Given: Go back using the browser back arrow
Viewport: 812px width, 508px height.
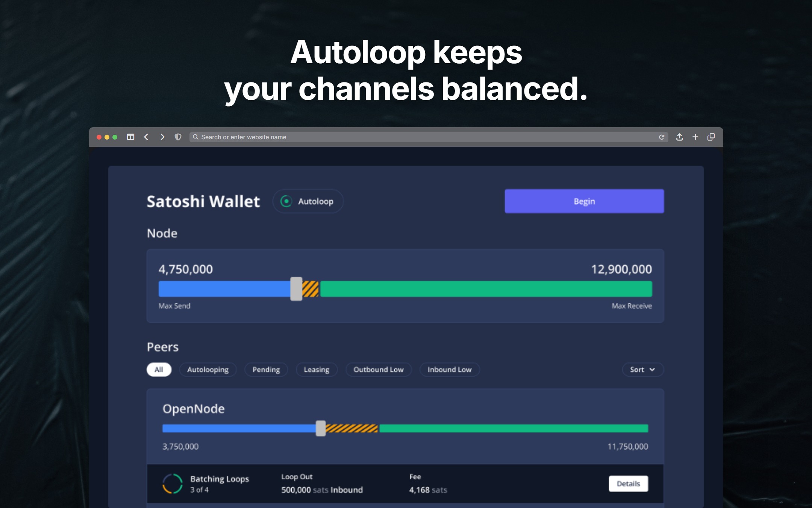Looking at the screenshot, I should tap(146, 137).
